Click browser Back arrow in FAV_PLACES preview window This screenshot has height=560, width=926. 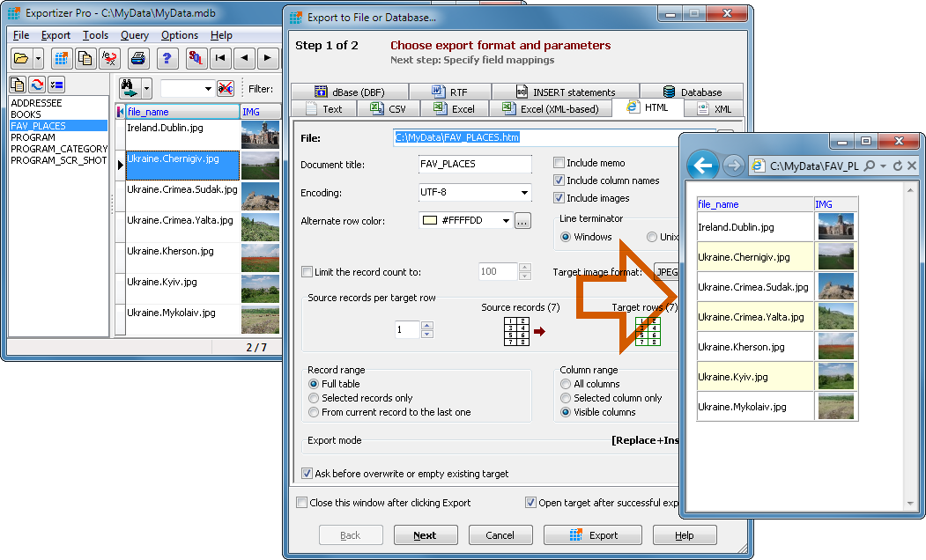pos(703,166)
